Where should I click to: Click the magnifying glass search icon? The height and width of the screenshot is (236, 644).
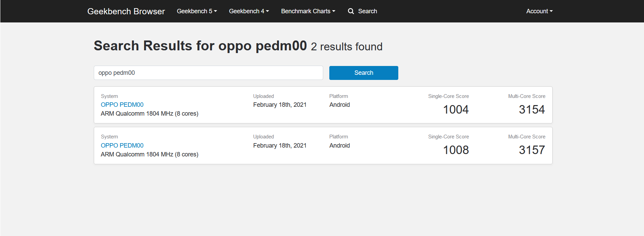click(351, 11)
